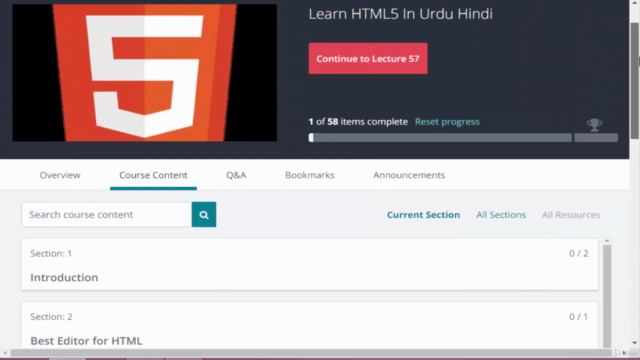Screen dimensions: 640x360
Task: Click the Learn HTML5 In Urdu Hindi title
Action: coord(400,14)
